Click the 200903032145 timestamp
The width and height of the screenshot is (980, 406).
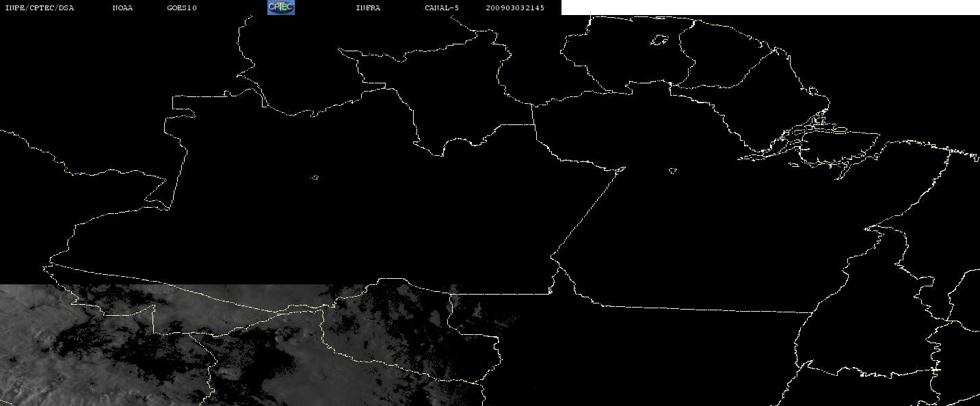[515, 8]
